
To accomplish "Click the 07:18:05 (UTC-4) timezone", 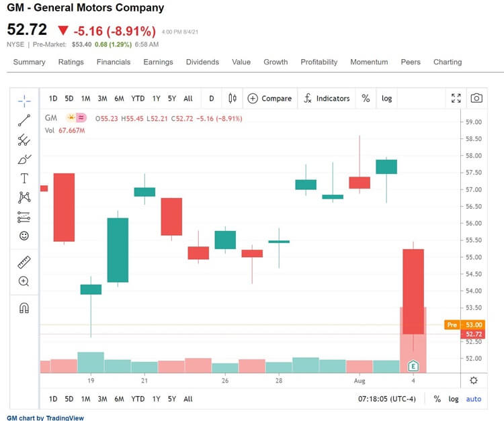I will [x=386, y=399].
